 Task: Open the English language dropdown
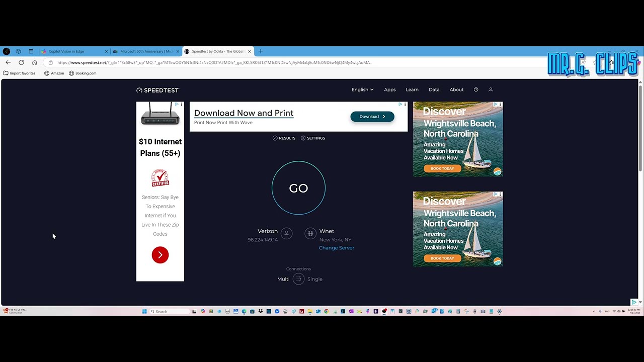tap(362, 89)
